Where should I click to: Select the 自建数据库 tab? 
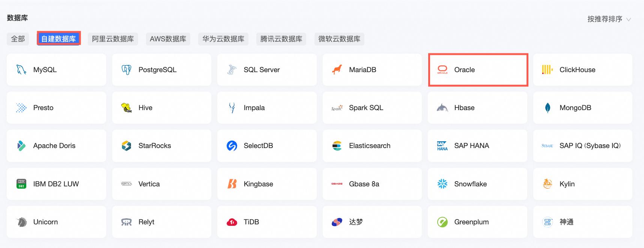(x=59, y=39)
